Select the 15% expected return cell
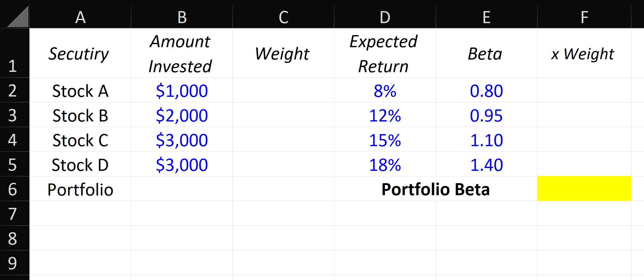This screenshot has width=644, height=280. tap(384, 141)
